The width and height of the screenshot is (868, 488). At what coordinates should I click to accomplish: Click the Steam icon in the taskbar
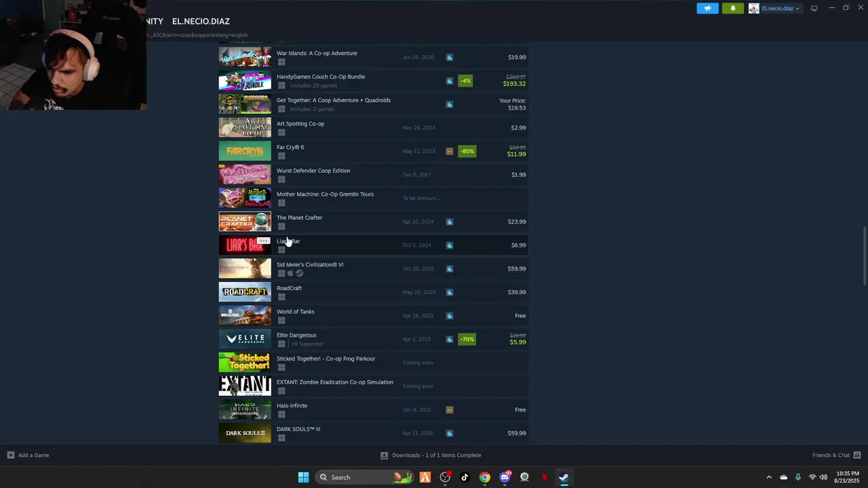click(x=564, y=477)
